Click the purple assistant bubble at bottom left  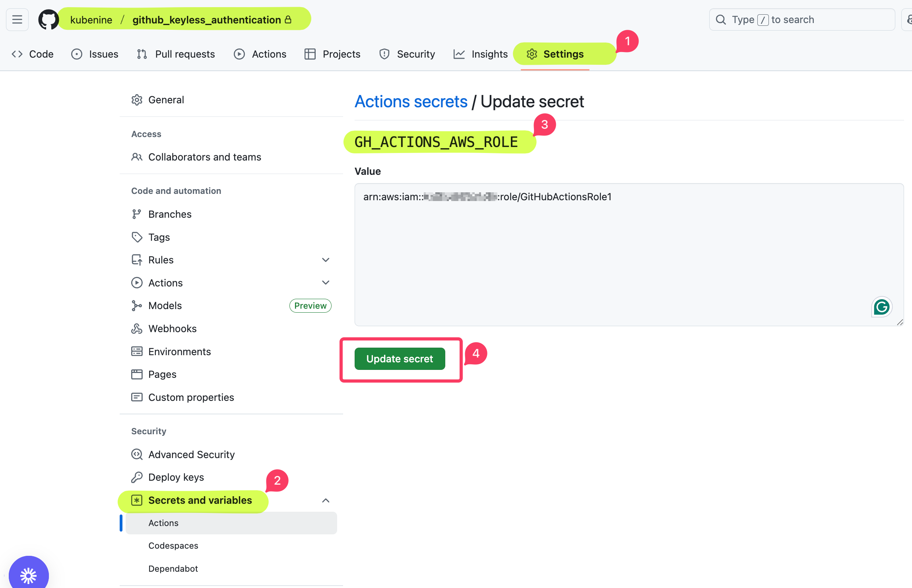point(29,574)
